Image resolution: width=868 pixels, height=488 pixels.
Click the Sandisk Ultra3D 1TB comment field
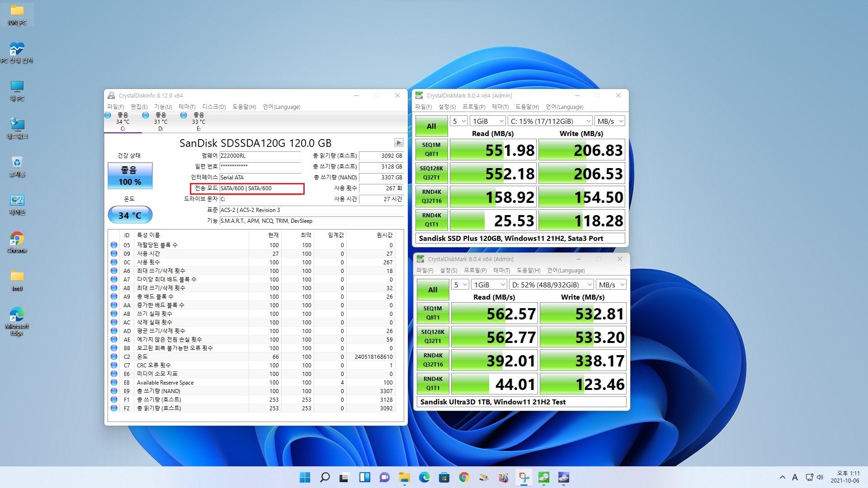521,402
